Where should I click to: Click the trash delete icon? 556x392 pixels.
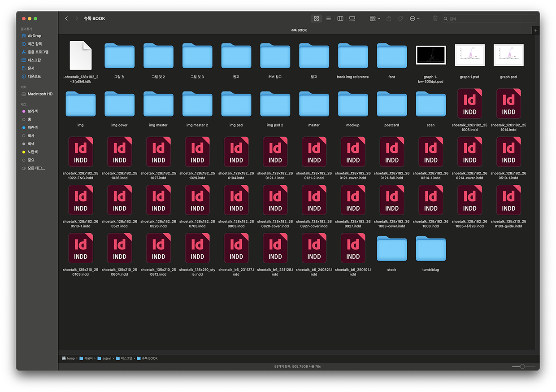(x=435, y=18)
